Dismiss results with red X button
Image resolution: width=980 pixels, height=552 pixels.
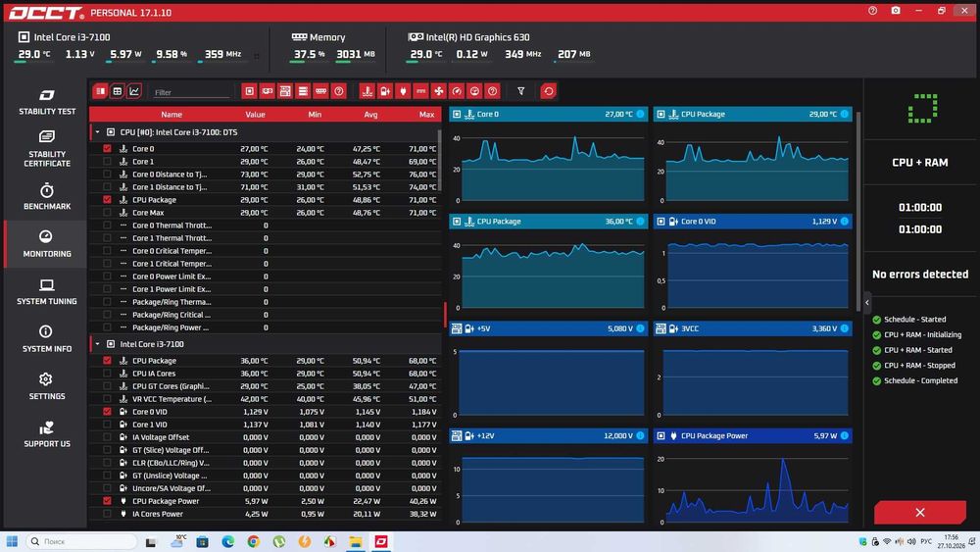tap(920, 513)
